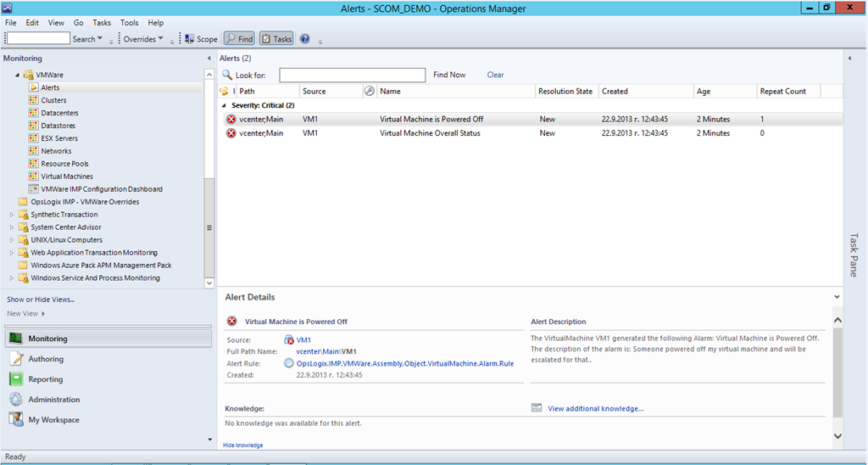Open the Tools menu

click(x=129, y=23)
